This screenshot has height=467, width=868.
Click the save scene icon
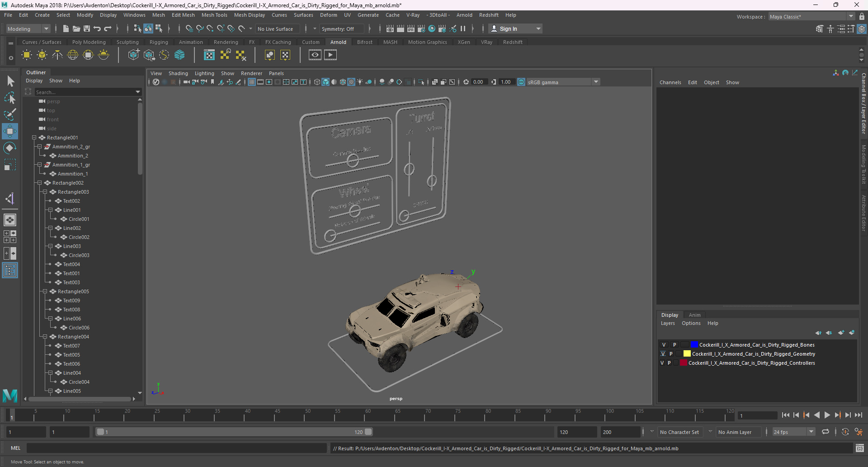coord(87,29)
